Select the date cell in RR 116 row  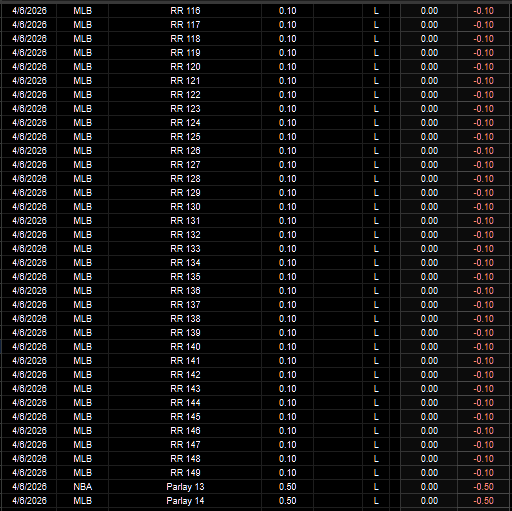coord(29,11)
